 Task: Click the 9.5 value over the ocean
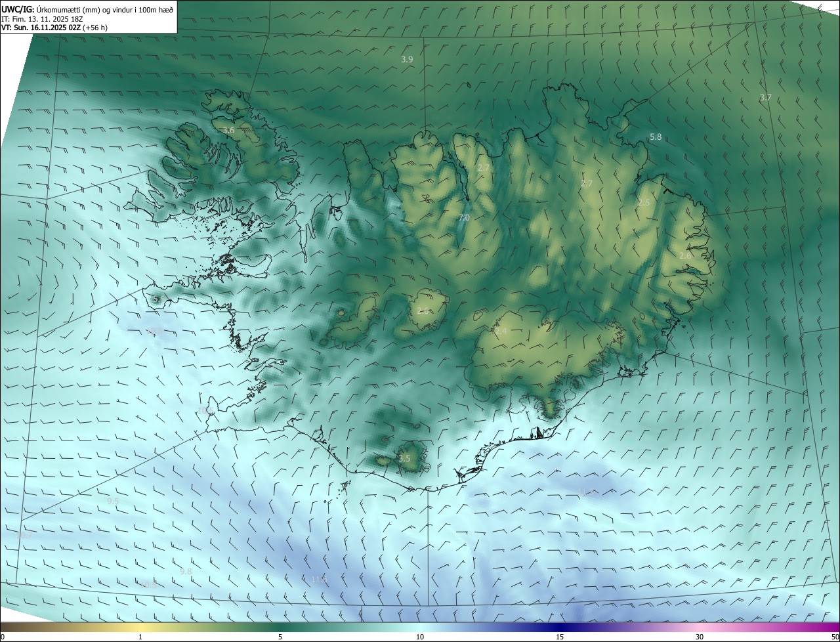(113, 500)
